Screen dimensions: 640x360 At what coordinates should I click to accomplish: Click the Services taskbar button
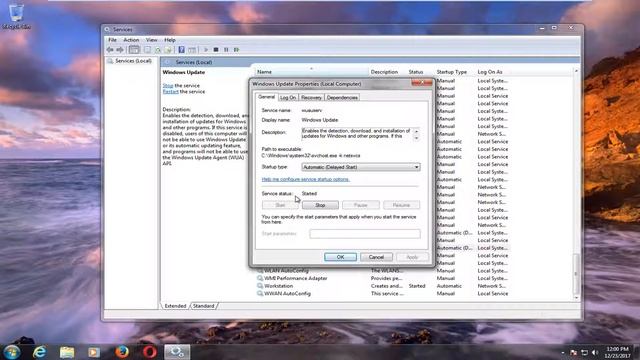177,352
